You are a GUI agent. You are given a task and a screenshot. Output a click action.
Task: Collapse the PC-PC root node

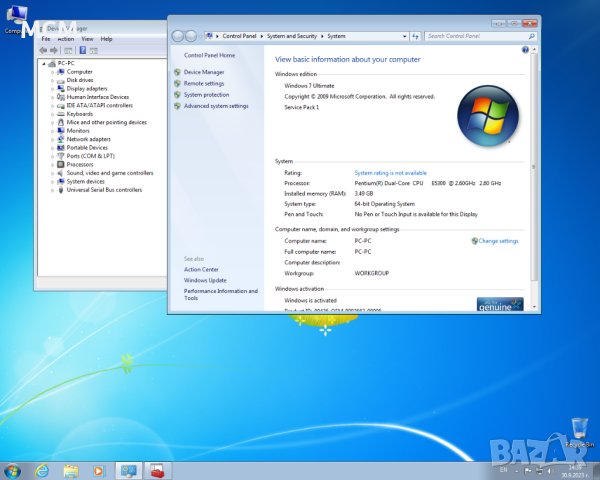(x=45, y=63)
